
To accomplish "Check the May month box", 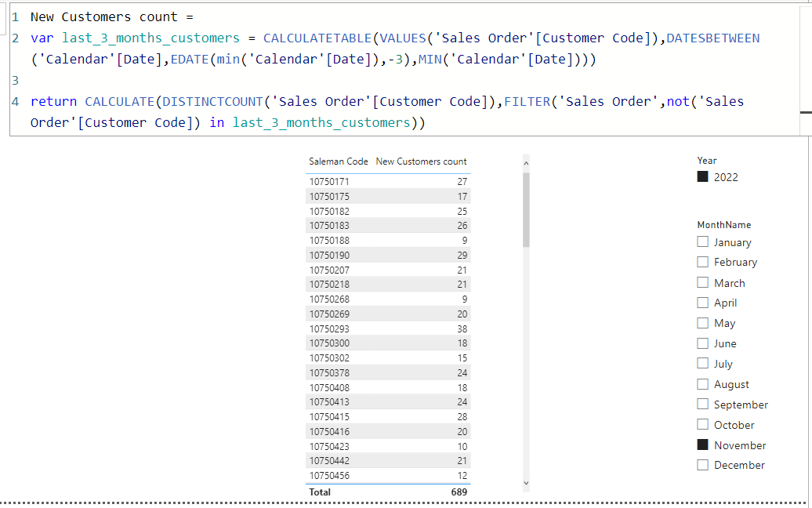I will point(703,323).
